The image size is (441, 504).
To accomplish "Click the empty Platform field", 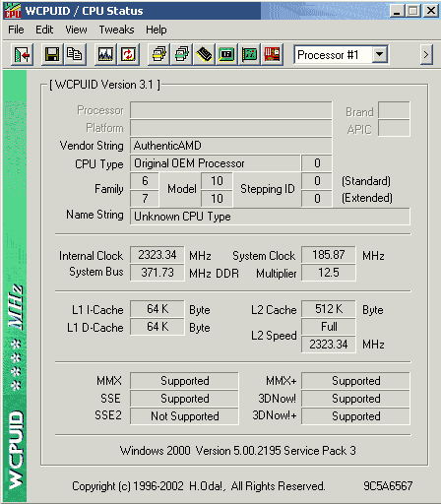I will pos(231,128).
